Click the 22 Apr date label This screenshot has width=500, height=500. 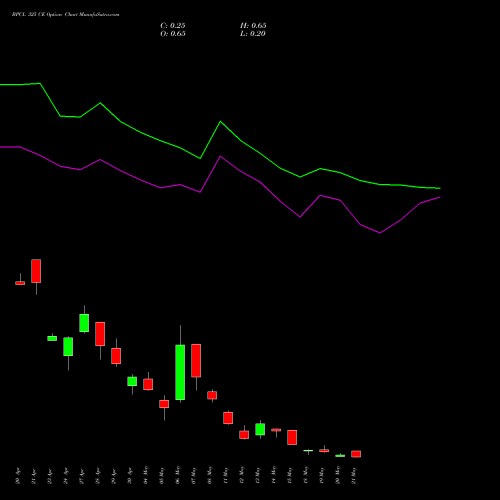click(x=50, y=477)
